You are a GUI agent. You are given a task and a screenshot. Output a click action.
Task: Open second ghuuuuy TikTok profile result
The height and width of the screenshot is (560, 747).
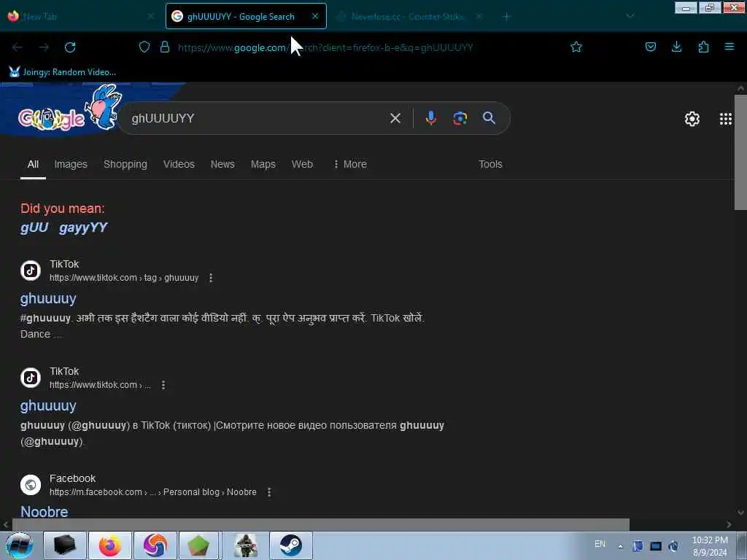(48, 405)
